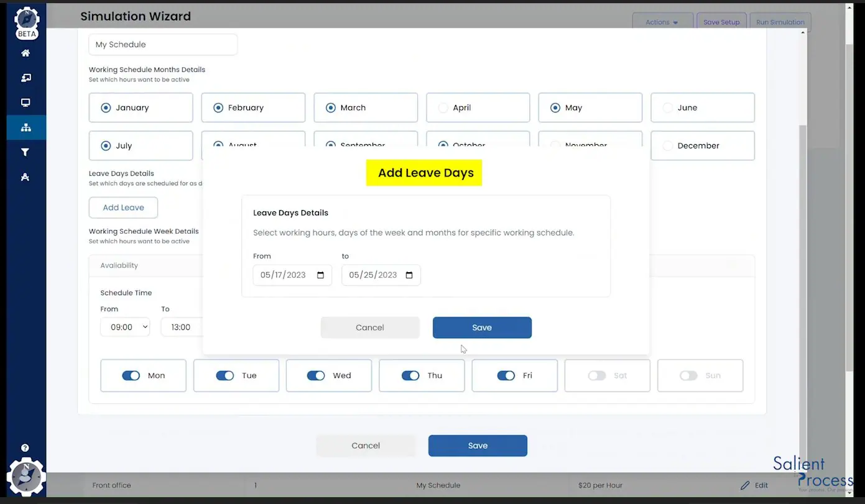Click the drafting compass sidebar icon
The image size is (865, 504).
(x=25, y=177)
